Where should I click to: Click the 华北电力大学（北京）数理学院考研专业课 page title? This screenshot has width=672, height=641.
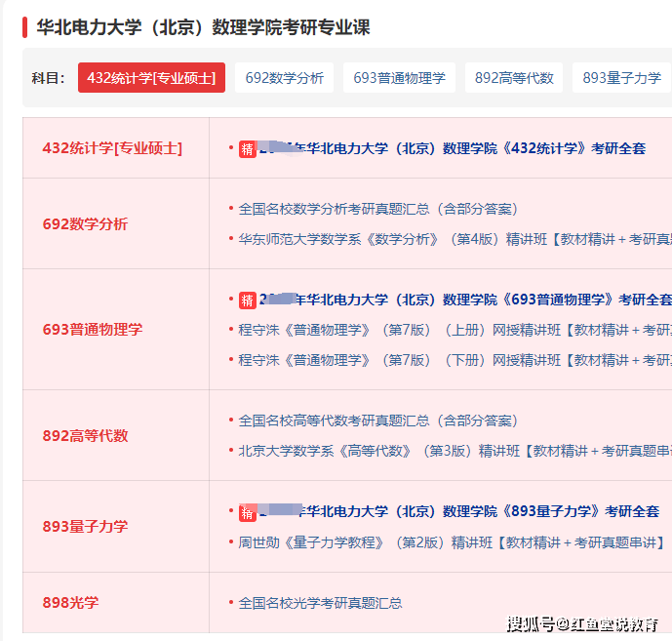(203, 27)
